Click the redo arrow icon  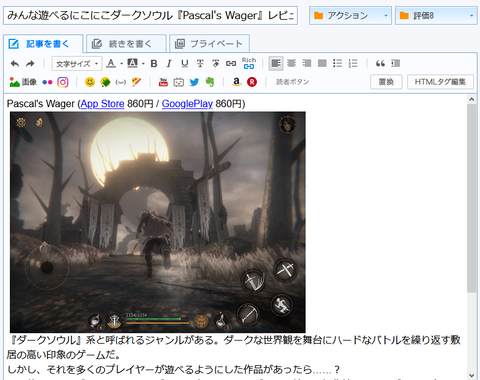pos(30,63)
